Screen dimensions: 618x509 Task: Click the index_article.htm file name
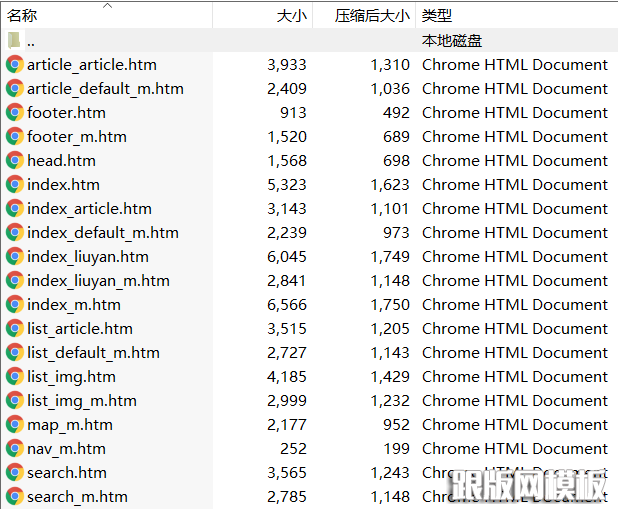coord(89,209)
